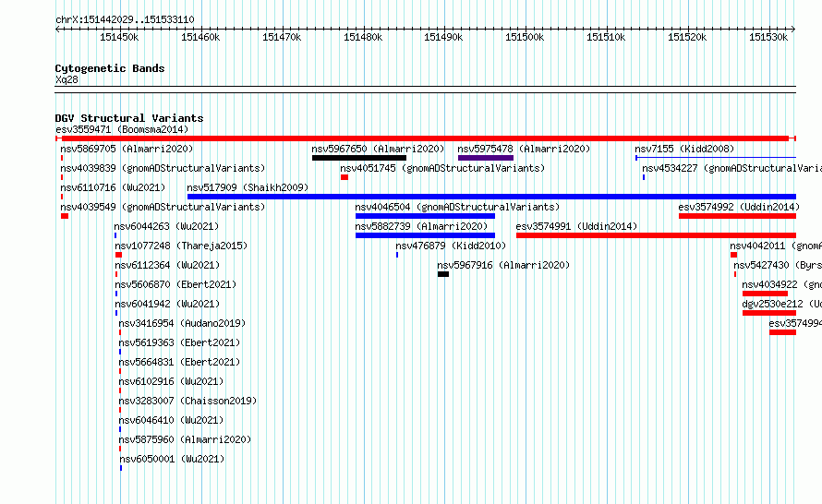Viewport: 822px width, 504px height.
Task: Open nsv5664831 (Ebert2021) label
Action: [x=179, y=362]
